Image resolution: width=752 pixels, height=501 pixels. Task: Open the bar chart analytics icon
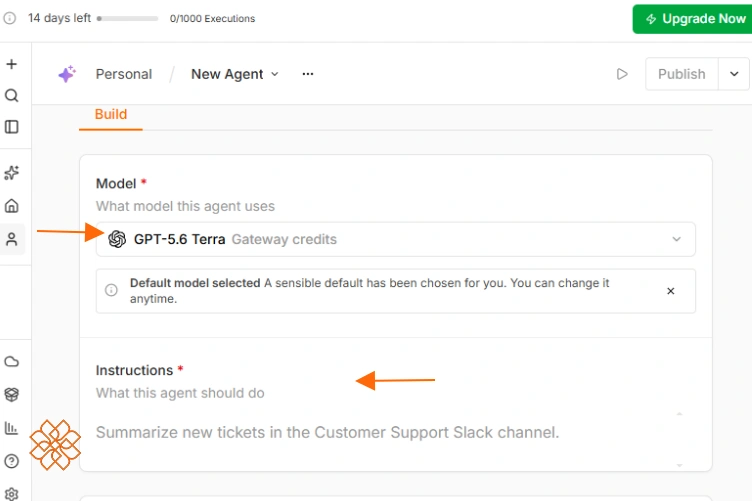(12, 428)
